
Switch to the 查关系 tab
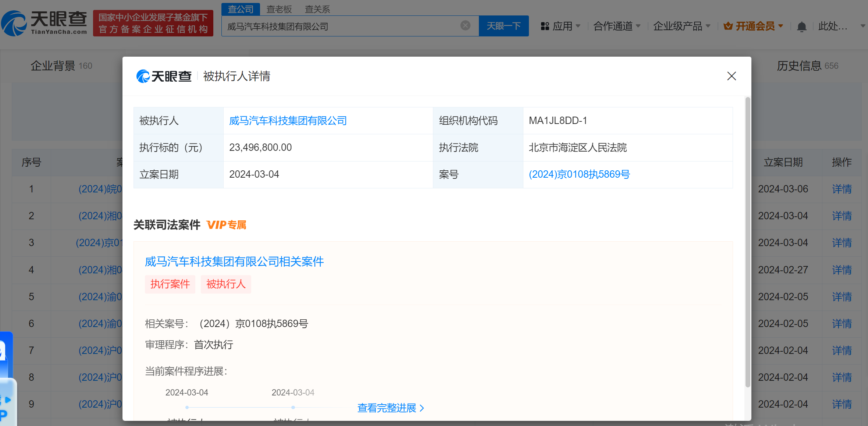point(317,9)
